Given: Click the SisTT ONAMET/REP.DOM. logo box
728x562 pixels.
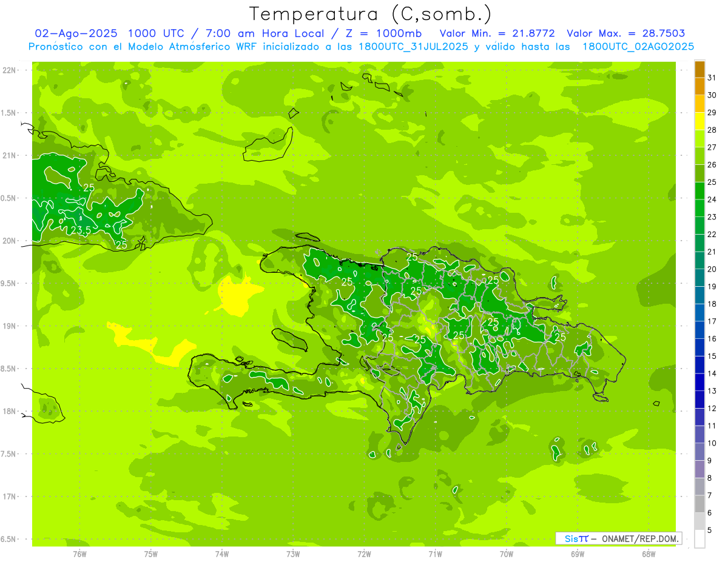Looking at the screenshot, I should pyautogui.click(x=619, y=538).
